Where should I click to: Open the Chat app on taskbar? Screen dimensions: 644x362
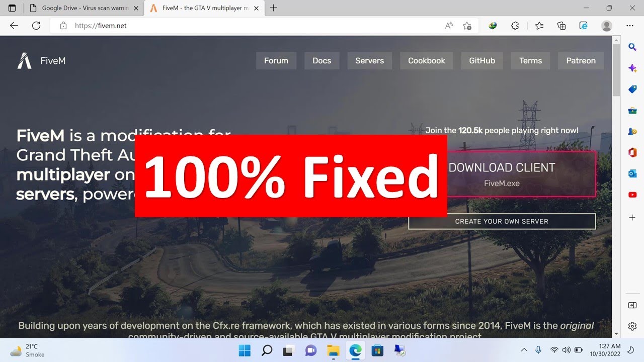311,350
